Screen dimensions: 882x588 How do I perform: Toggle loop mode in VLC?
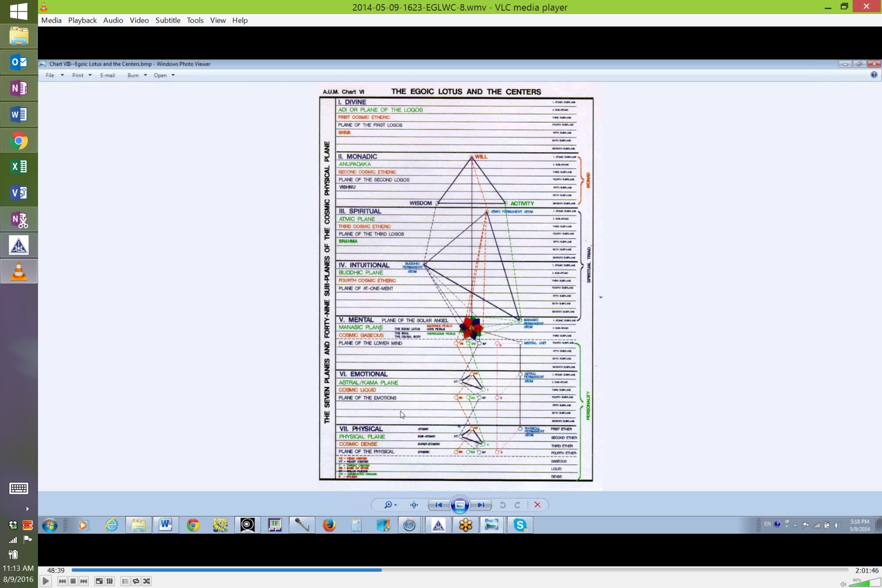pos(136,581)
